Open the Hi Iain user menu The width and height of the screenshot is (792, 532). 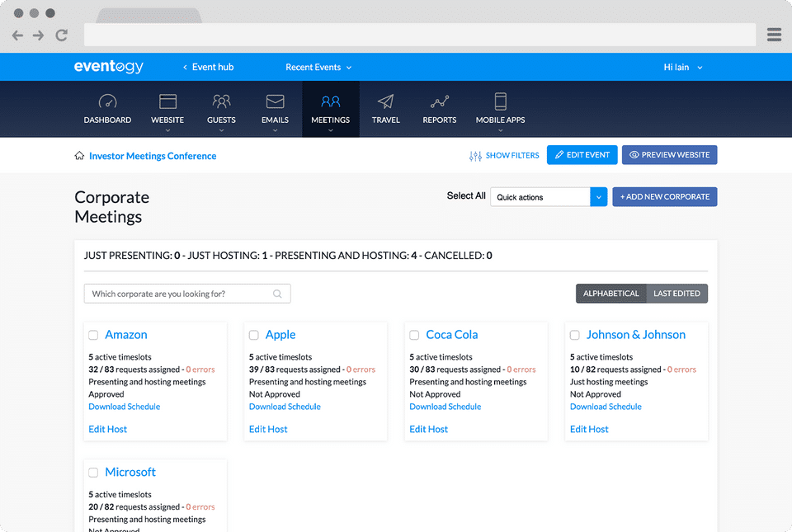coord(683,67)
